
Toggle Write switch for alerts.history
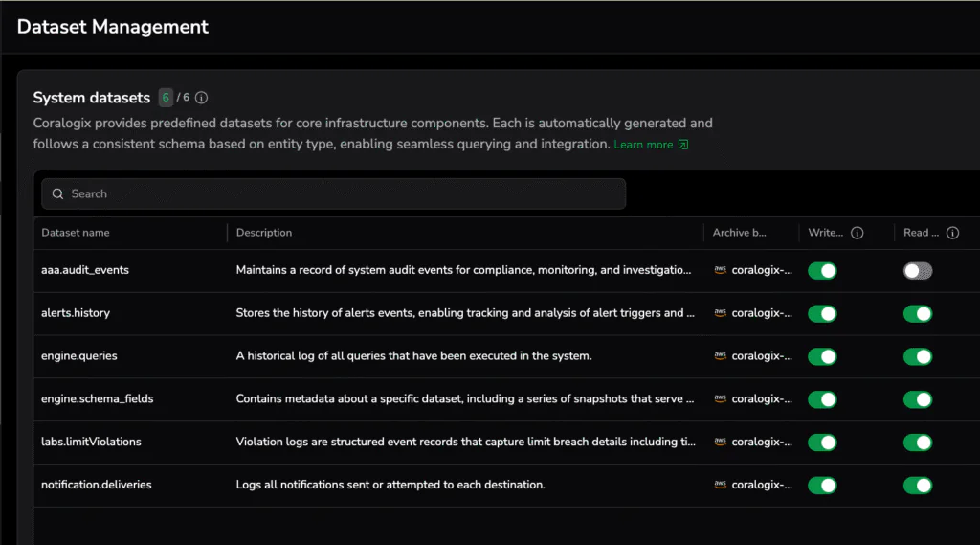(822, 313)
